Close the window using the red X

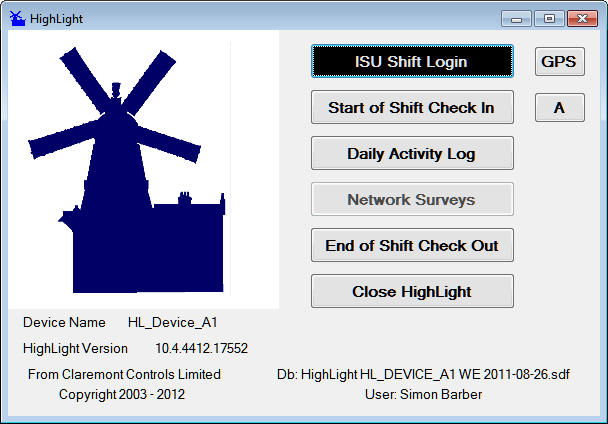[580, 18]
